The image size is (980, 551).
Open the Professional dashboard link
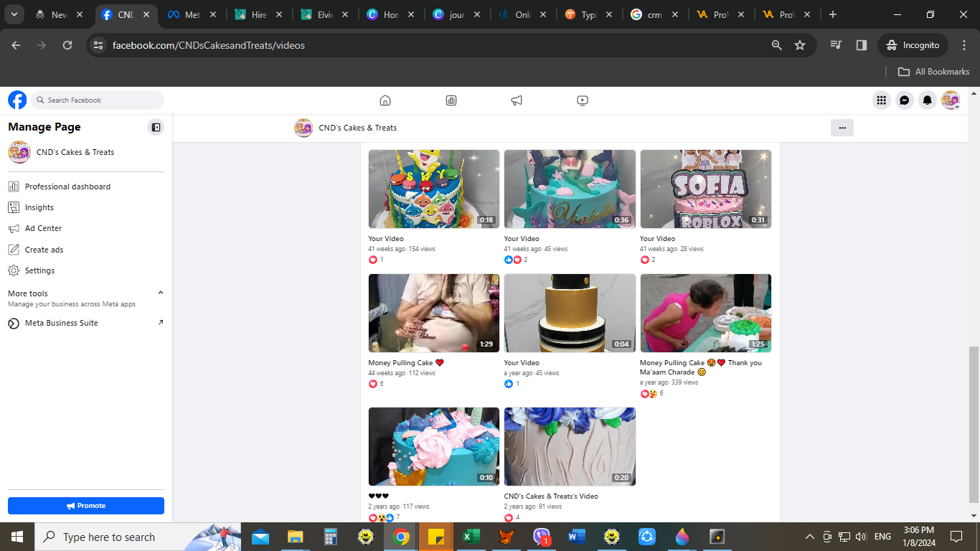(67, 187)
